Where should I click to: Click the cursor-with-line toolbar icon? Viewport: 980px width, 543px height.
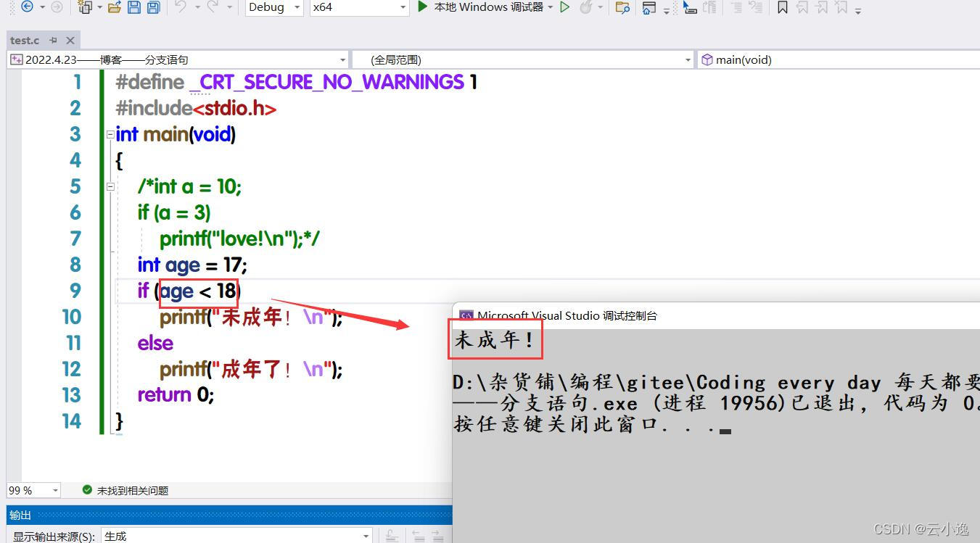pos(690,7)
